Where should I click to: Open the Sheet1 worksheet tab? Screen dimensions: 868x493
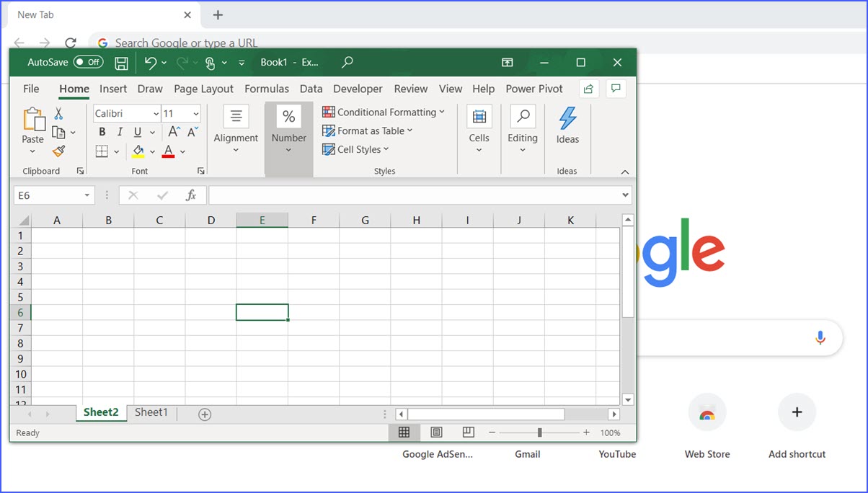point(151,412)
